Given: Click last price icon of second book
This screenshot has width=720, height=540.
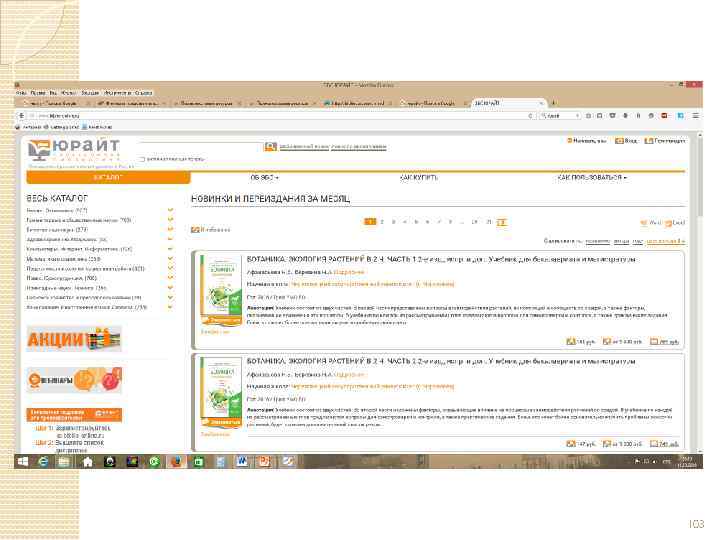Looking at the screenshot, I should (x=654, y=444).
